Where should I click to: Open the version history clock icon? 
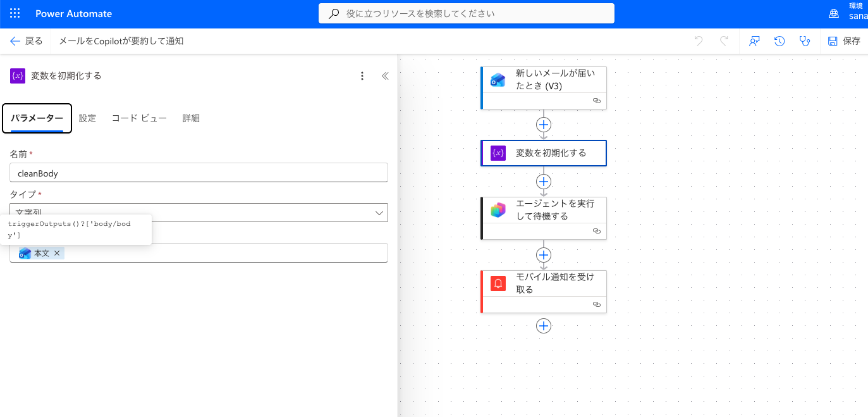[779, 41]
